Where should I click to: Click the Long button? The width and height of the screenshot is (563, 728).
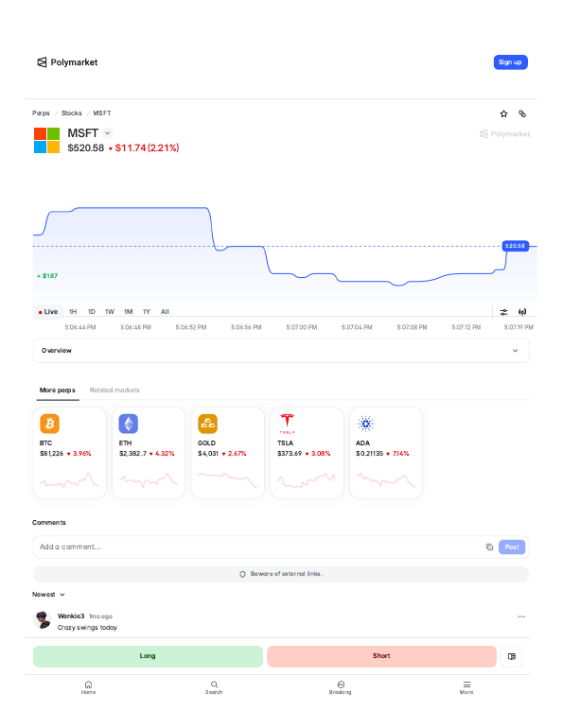tap(148, 656)
